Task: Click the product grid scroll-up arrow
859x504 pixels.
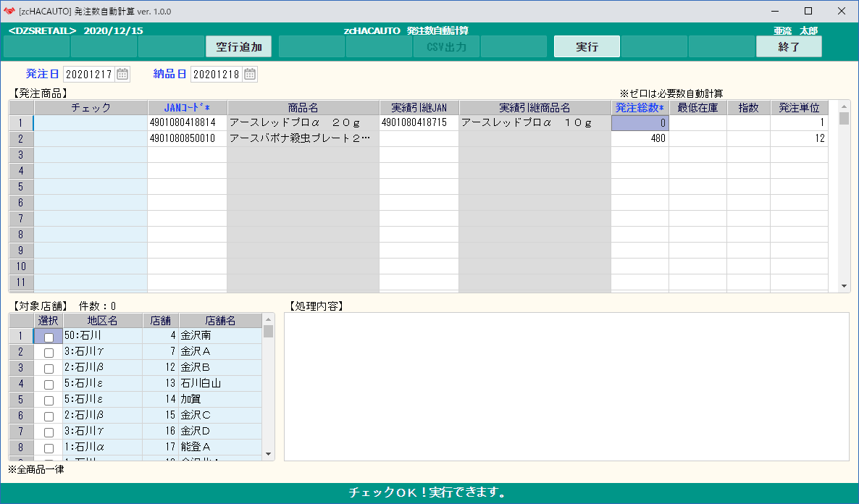Action: coord(845,106)
